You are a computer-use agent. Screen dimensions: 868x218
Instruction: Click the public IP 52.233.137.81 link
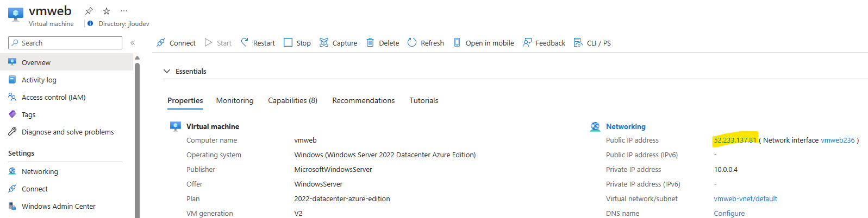point(735,140)
